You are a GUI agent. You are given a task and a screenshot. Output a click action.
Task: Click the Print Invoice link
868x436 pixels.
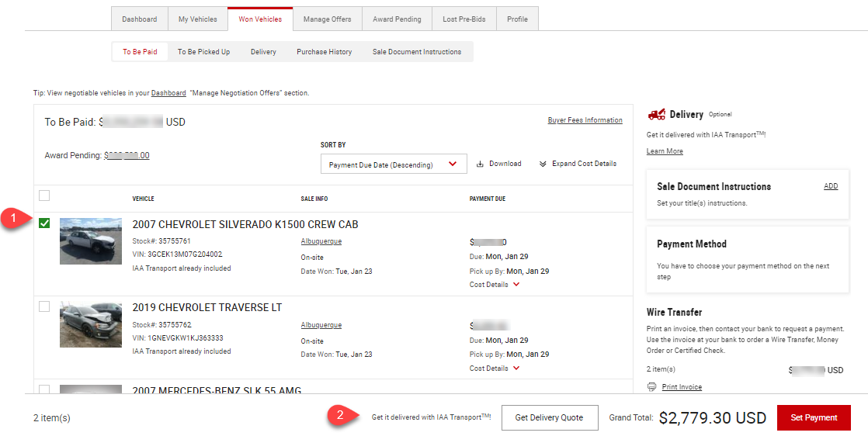(x=682, y=387)
